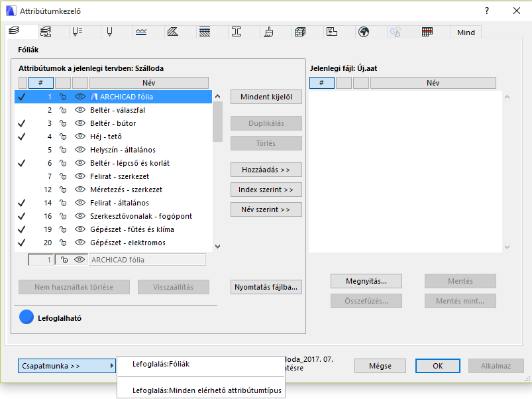Click the Mégse cancel button
The width and height of the screenshot is (532, 399).
pos(380,366)
